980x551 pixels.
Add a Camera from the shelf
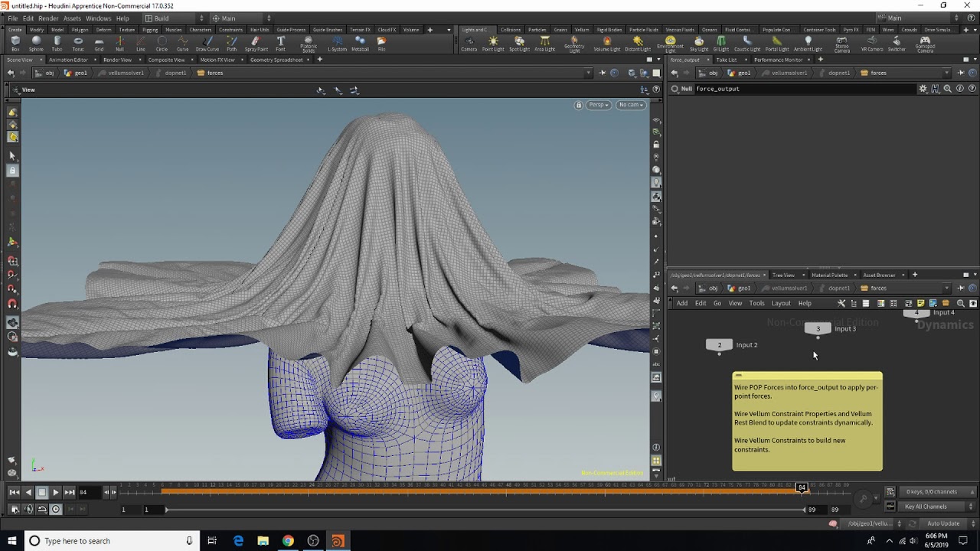click(469, 44)
